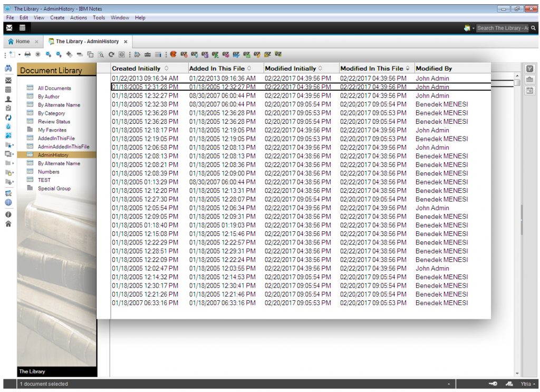Screen dimensions: 540x392
Task: Close The Library - AdminHistory tab
Action: pyautogui.click(x=126, y=42)
